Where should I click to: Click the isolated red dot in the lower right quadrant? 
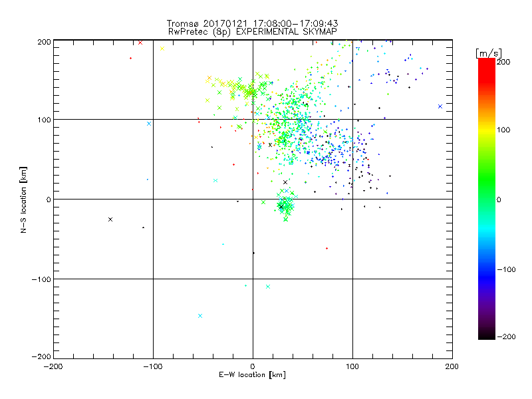(327, 248)
